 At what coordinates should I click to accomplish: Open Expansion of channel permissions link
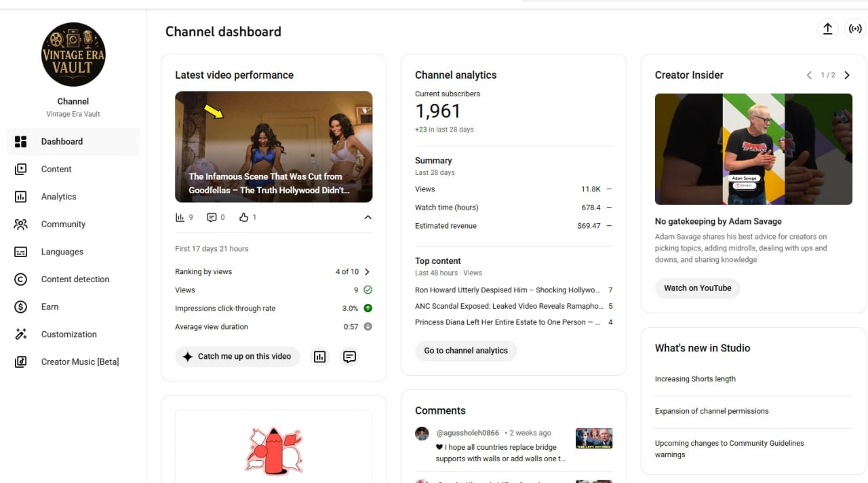pyautogui.click(x=711, y=411)
